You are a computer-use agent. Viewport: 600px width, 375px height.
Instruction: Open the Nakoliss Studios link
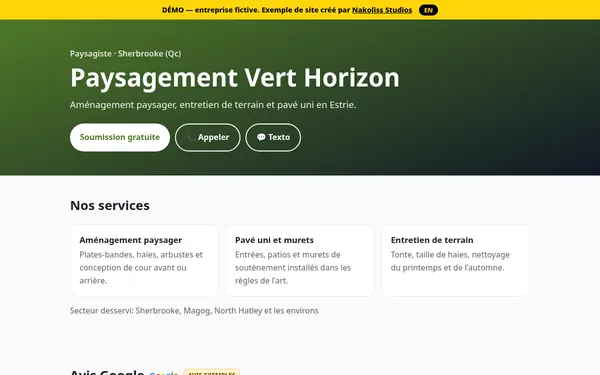click(382, 10)
